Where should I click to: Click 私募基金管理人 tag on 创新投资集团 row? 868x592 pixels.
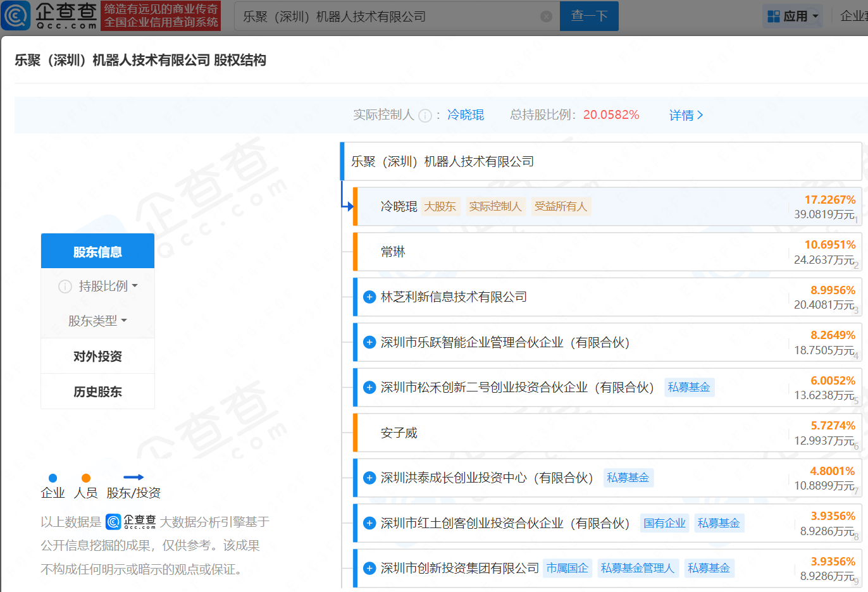pyautogui.click(x=638, y=568)
